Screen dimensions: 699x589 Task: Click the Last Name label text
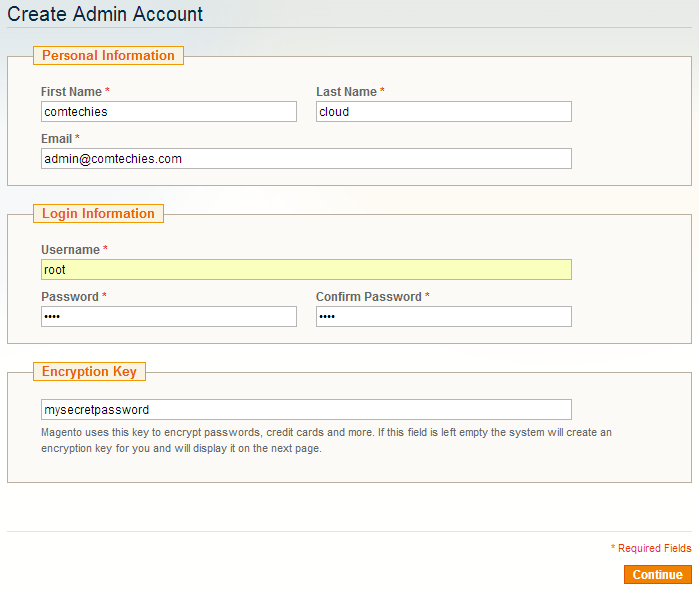pos(346,92)
